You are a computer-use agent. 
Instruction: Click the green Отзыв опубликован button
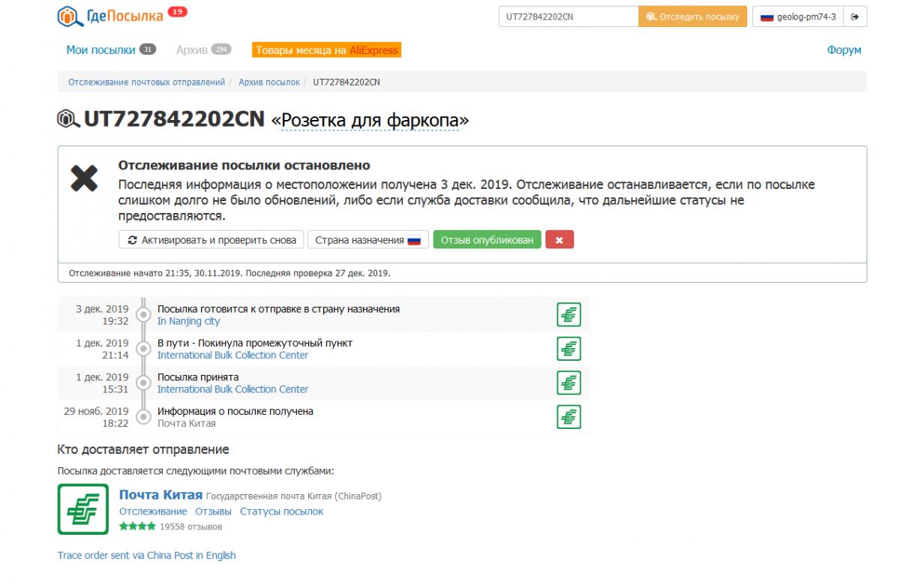point(487,240)
